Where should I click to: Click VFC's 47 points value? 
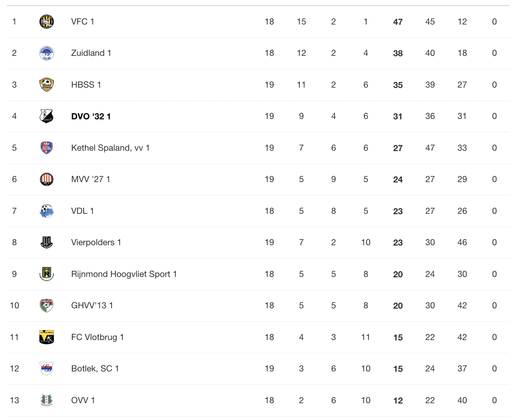(398, 22)
